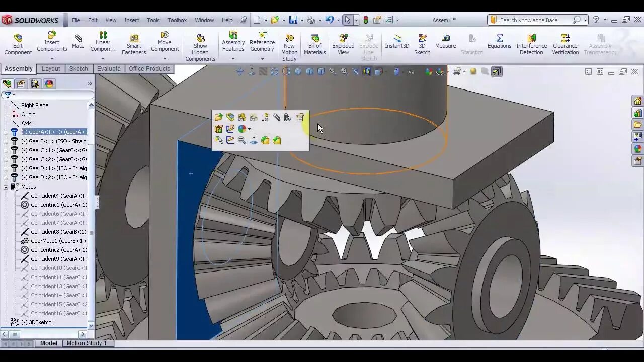The width and height of the screenshot is (644, 362).
Task: Open dropdown below Assembly Features
Action: (233, 59)
